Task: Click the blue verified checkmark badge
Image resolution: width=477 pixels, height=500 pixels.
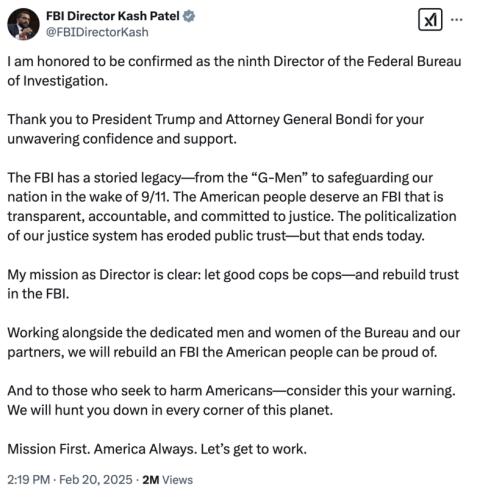Action: pos(189,16)
